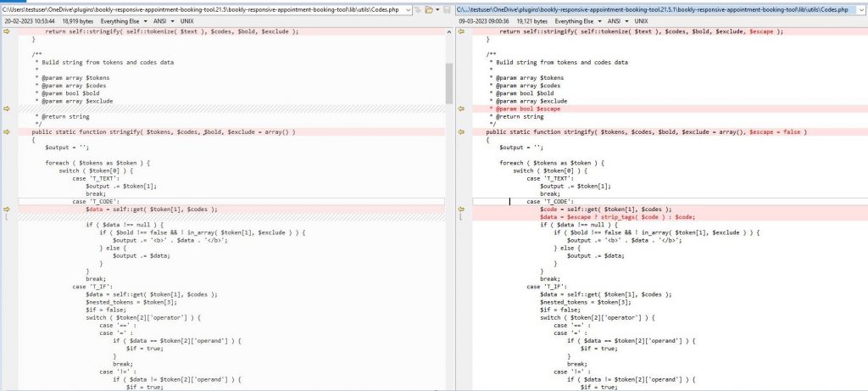Click copy-to-right arrow beside left $data line

click(x=7, y=209)
